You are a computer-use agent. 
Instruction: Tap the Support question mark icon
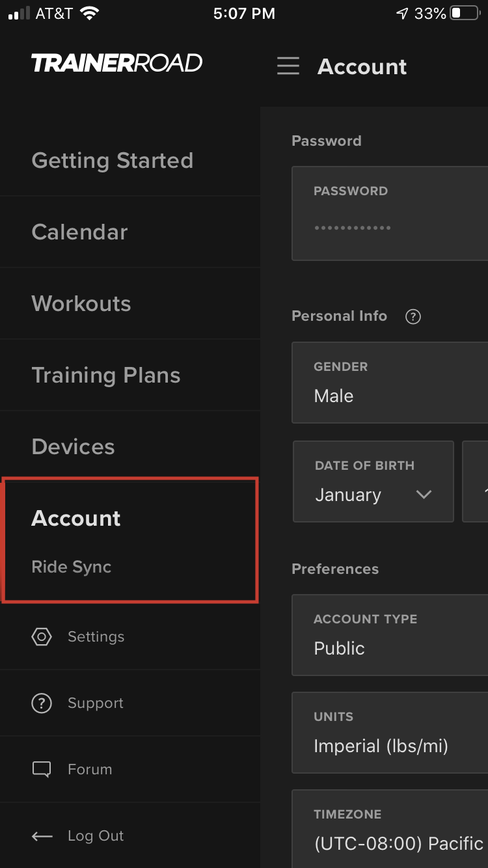point(42,703)
